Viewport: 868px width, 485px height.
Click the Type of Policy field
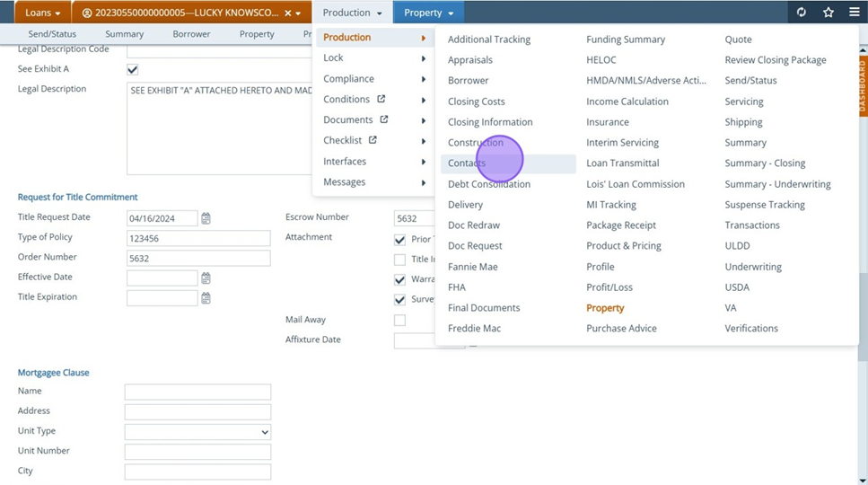(198, 238)
